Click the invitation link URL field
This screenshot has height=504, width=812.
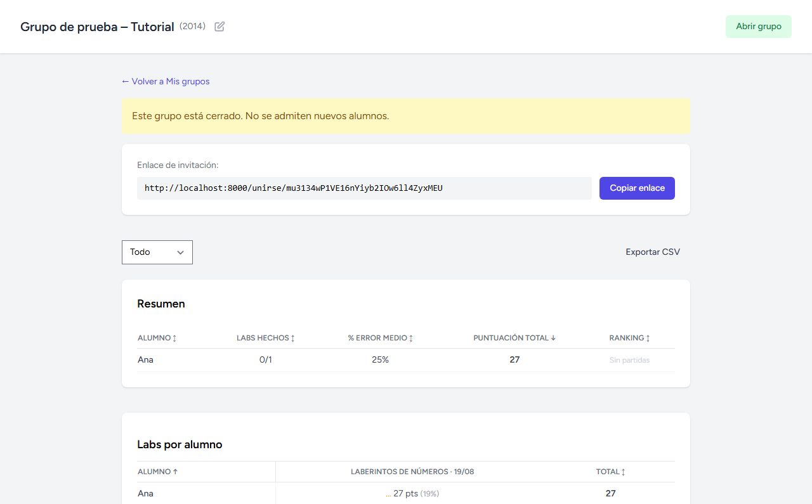click(x=364, y=188)
